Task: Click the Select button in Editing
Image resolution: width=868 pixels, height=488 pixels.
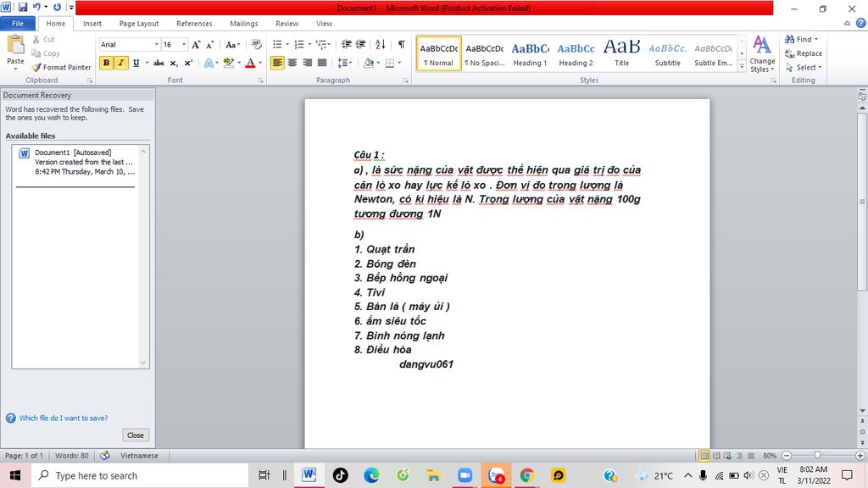Action: (x=804, y=67)
